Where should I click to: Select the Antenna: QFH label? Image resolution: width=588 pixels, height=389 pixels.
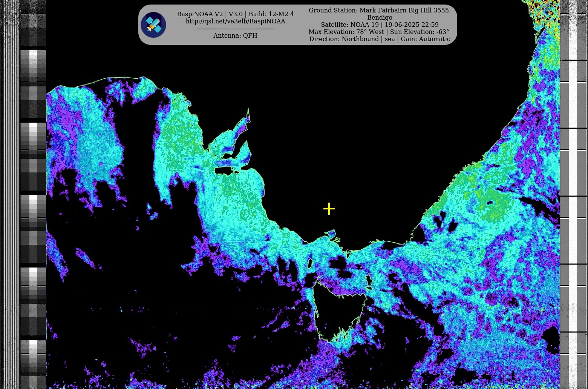[x=235, y=35]
